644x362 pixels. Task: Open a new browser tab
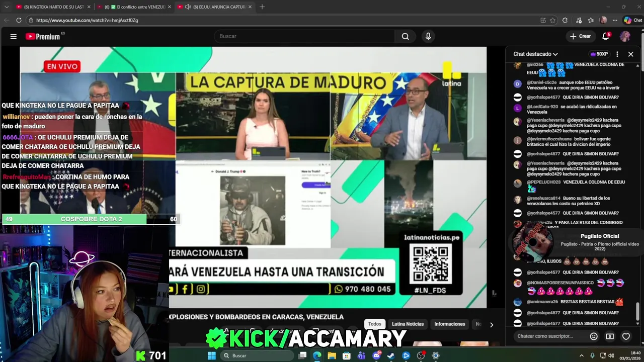(x=262, y=7)
